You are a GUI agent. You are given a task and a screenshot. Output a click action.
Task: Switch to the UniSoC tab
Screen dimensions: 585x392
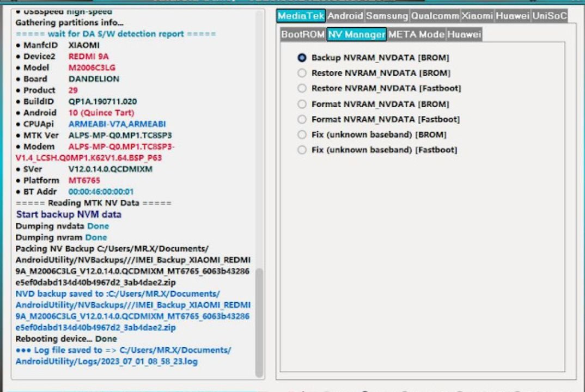tap(550, 16)
